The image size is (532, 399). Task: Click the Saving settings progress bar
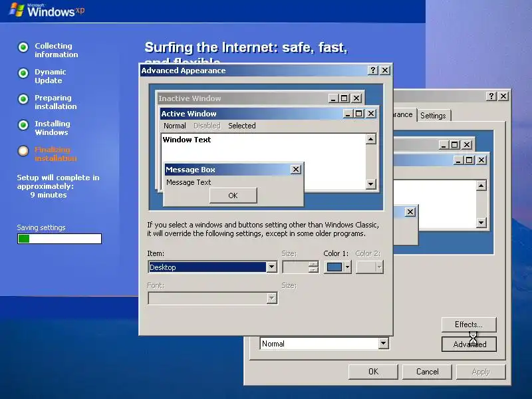(59, 239)
